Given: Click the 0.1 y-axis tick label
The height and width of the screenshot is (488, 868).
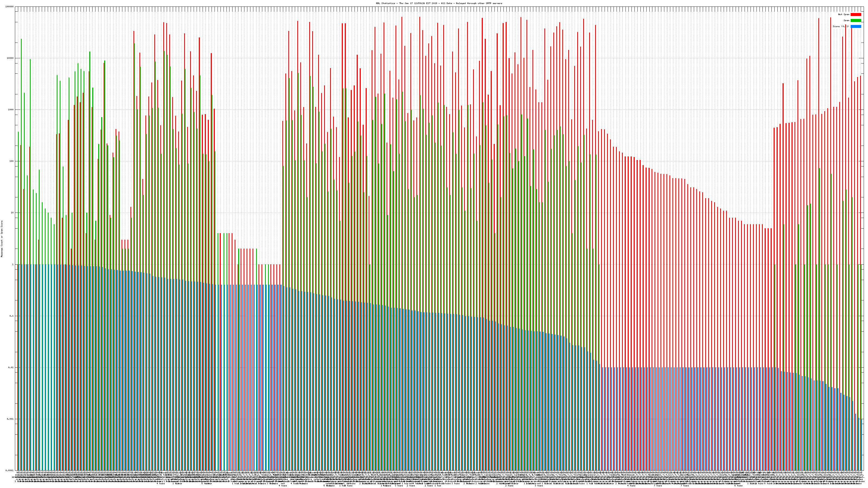Looking at the screenshot, I should (12, 316).
